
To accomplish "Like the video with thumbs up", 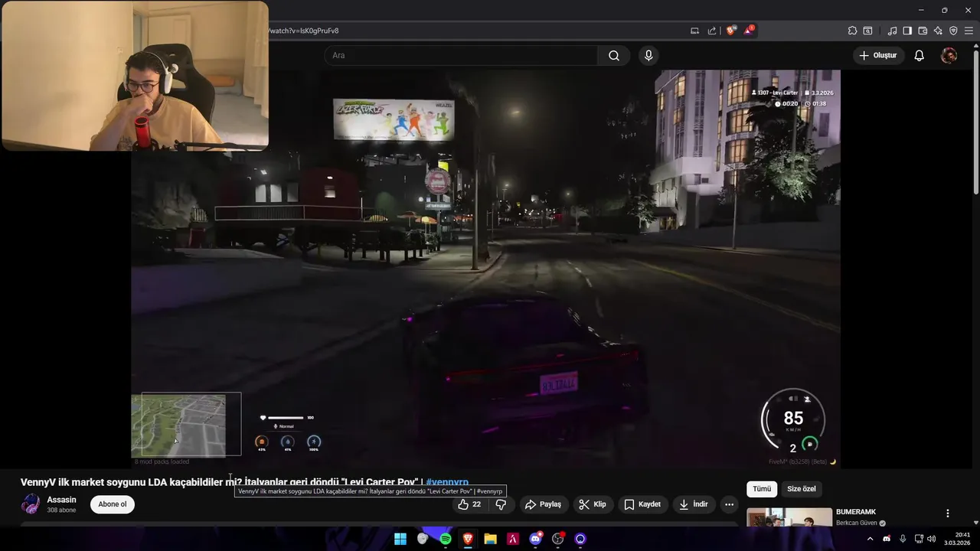I will (x=469, y=504).
